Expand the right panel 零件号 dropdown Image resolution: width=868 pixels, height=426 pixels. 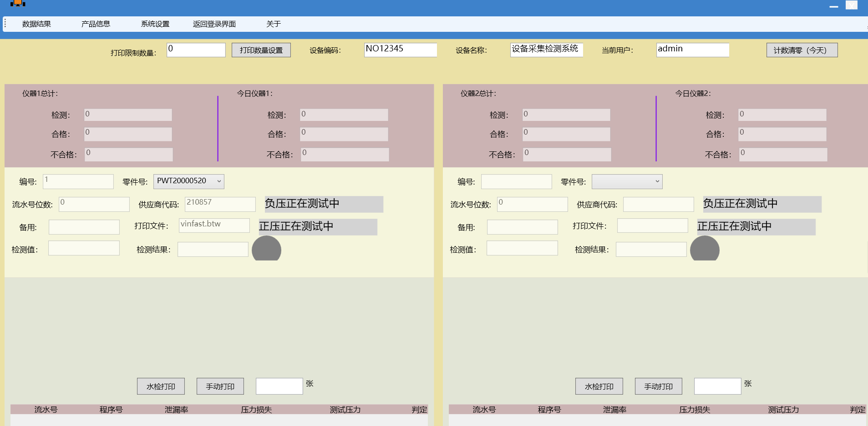(627, 181)
